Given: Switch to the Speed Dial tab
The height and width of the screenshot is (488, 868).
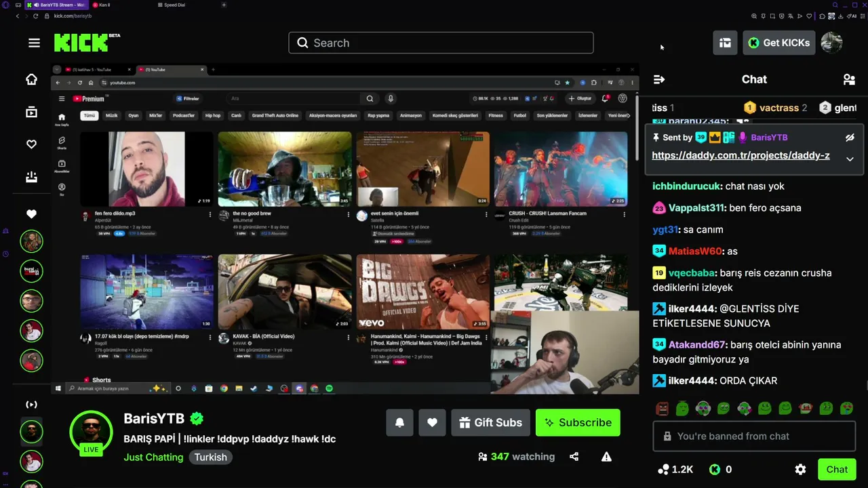Looking at the screenshot, I should click(x=172, y=5).
